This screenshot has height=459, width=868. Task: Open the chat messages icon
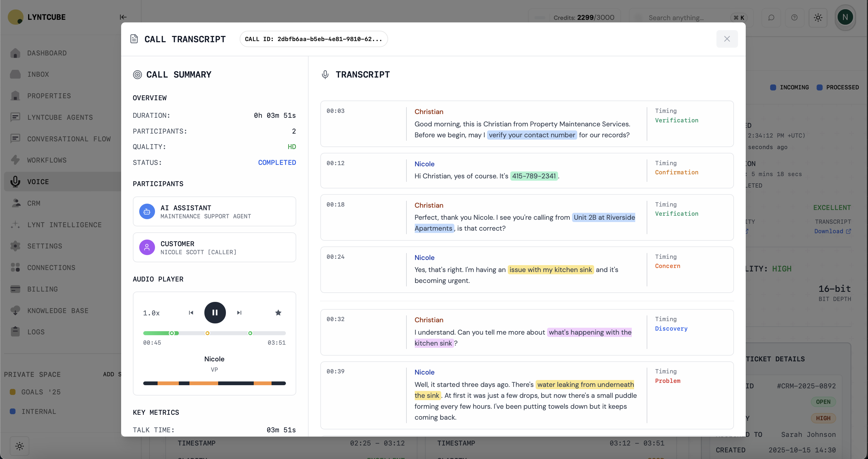[771, 18]
